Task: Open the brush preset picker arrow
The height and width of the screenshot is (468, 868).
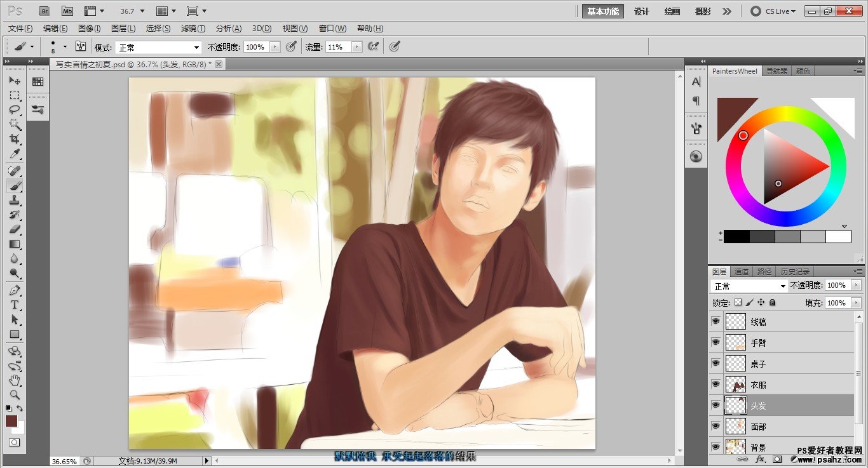Action: 65,46
